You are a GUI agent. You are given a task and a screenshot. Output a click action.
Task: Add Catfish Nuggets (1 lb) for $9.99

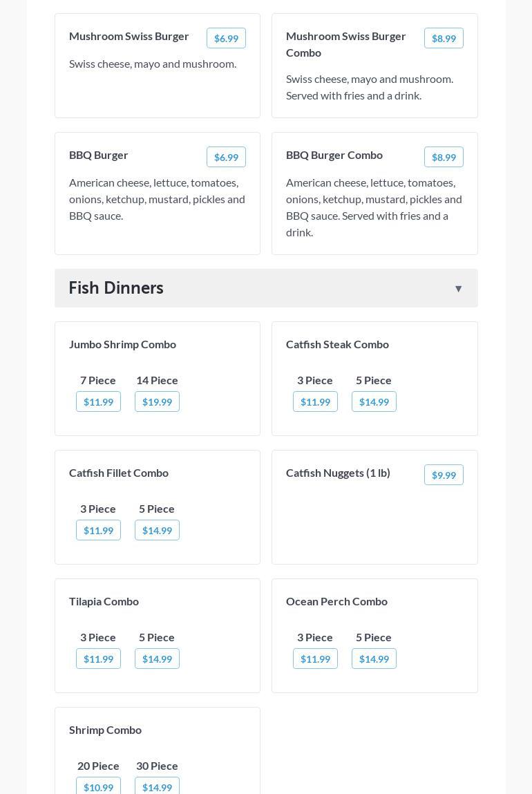444,475
